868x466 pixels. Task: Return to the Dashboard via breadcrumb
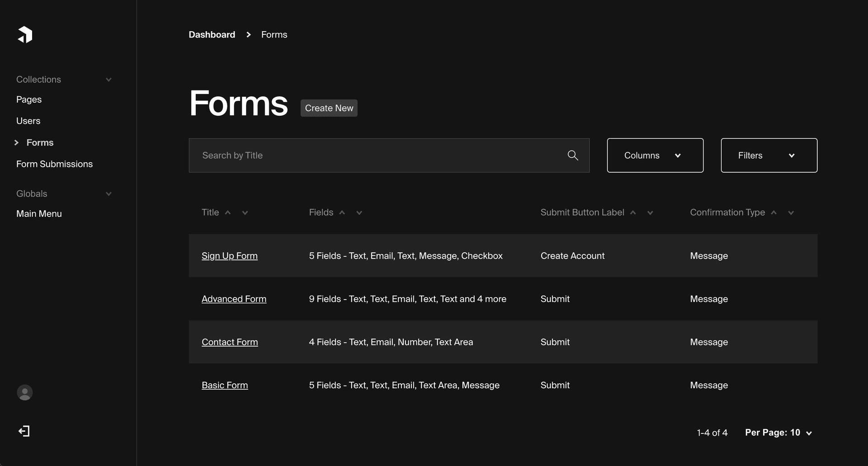point(212,34)
